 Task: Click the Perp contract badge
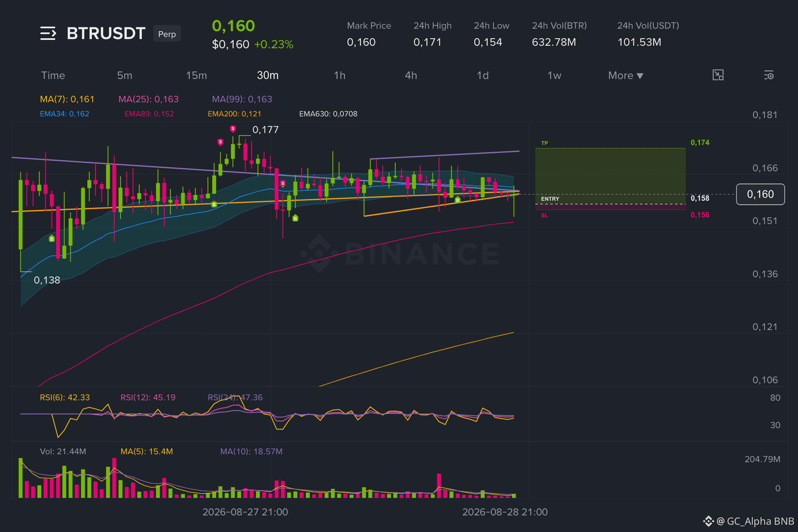tap(167, 34)
